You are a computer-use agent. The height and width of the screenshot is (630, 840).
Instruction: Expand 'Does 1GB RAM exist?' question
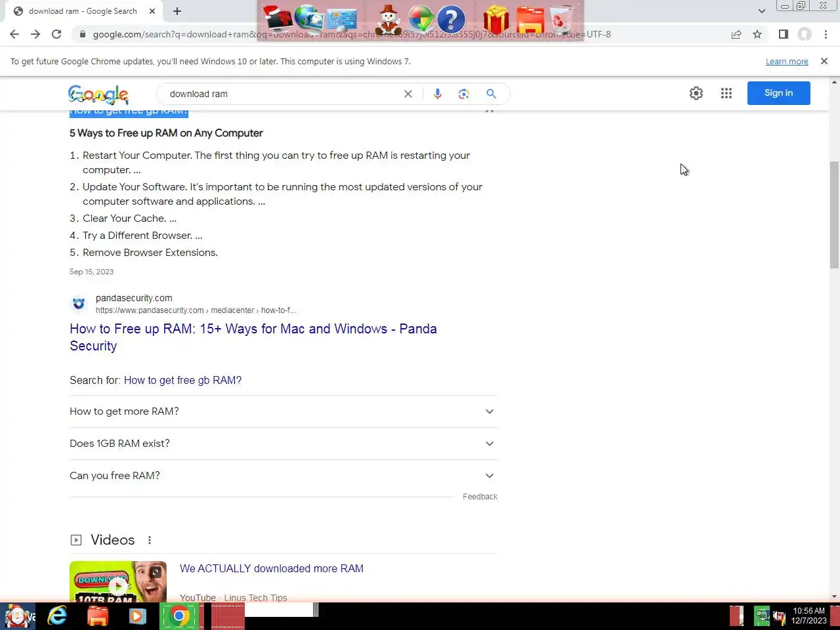pyautogui.click(x=283, y=444)
